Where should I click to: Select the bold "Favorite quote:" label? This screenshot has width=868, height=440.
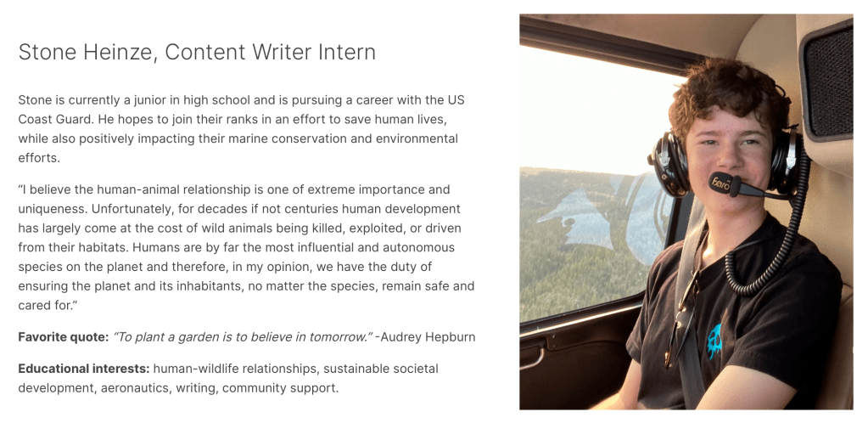pyautogui.click(x=63, y=337)
